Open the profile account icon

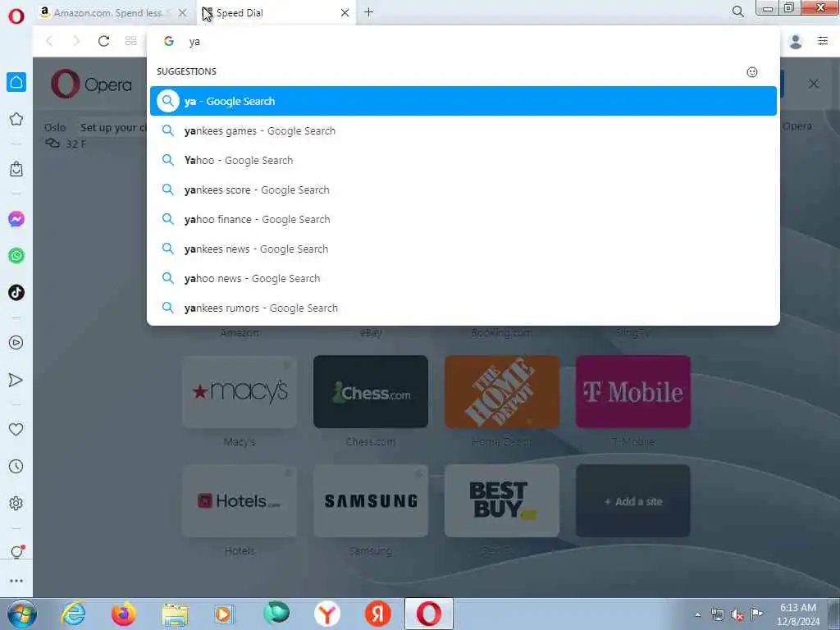(x=796, y=41)
